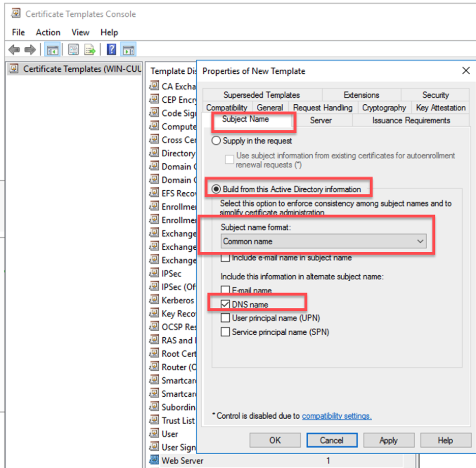Image resolution: width=476 pixels, height=468 pixels.
Task: Click the Back navigation arrow
Action: [x=14, y=49]
